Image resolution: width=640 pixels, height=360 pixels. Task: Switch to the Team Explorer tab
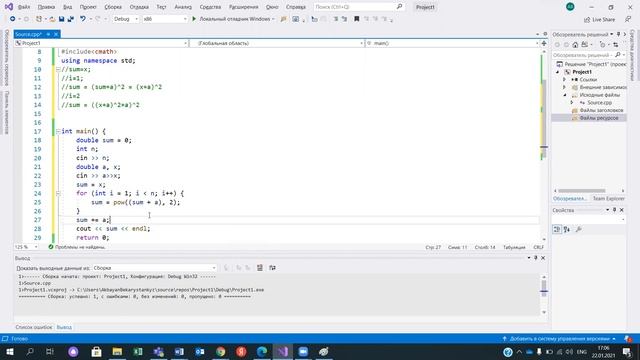point(608,198)
